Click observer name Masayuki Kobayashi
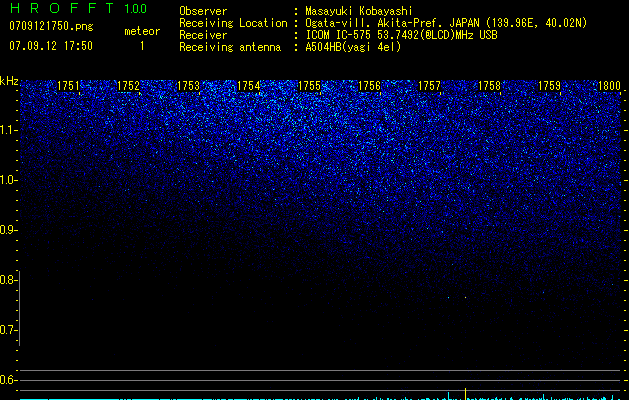 359,11
